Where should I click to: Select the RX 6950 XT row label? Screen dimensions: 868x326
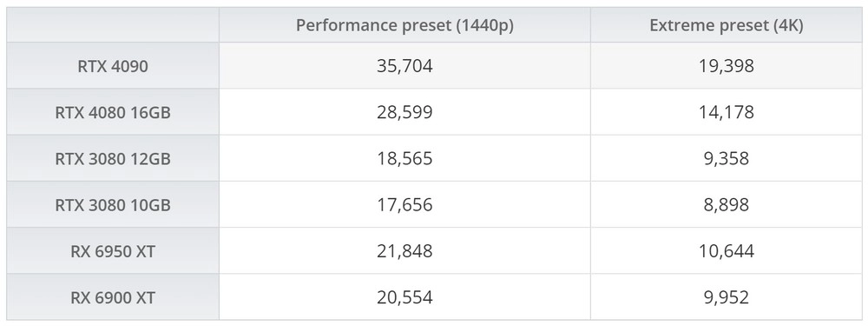tap(113, 251)
